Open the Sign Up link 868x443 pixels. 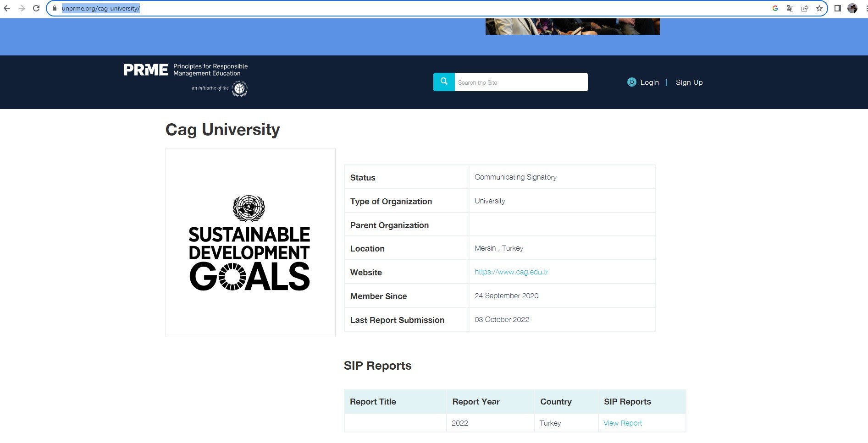[689, 82]
